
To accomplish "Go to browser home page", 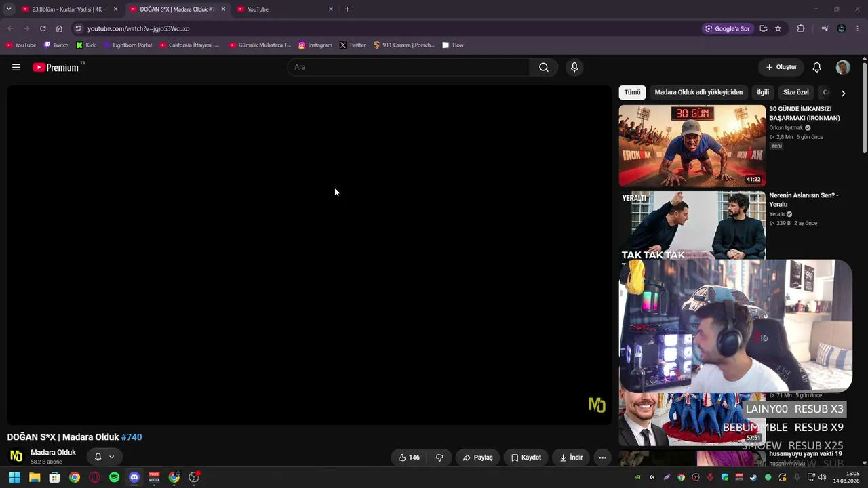I will click(59, 28).
